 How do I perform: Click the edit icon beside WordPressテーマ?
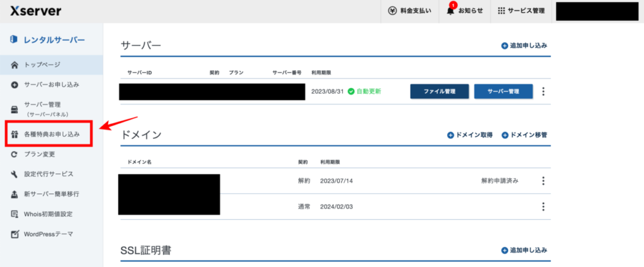[15, 234]
